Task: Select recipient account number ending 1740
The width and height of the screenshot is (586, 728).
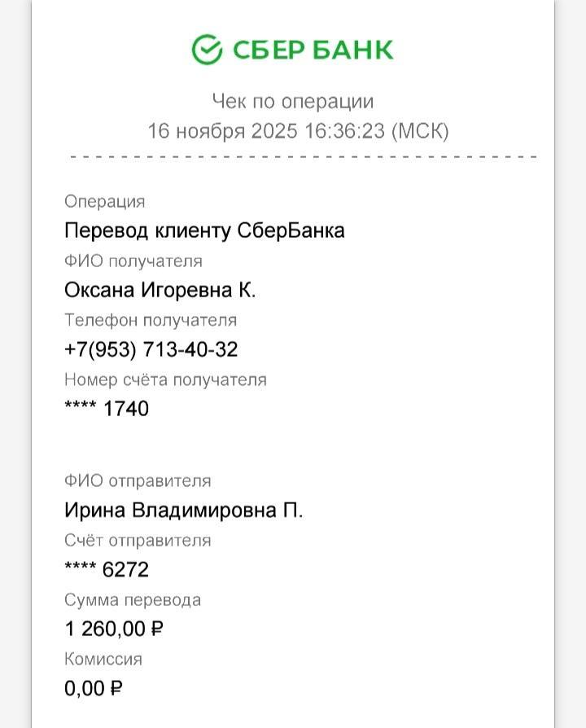Action: (x=107, y=409)
